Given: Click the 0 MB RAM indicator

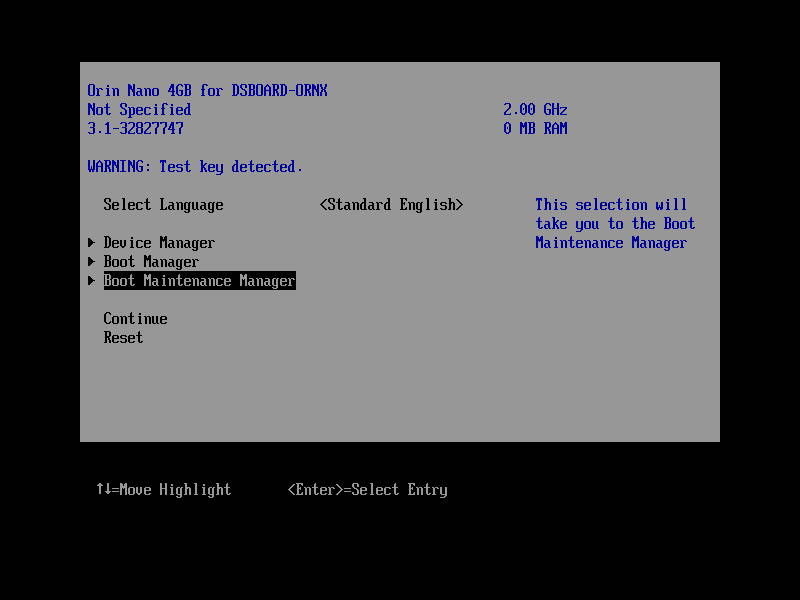Looking at the screenshot, I should 535,128.
